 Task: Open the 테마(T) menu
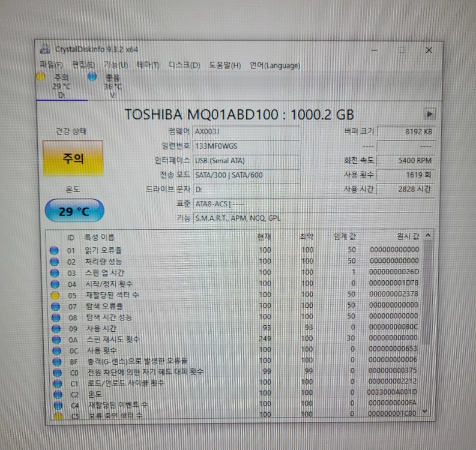point(148,65)
